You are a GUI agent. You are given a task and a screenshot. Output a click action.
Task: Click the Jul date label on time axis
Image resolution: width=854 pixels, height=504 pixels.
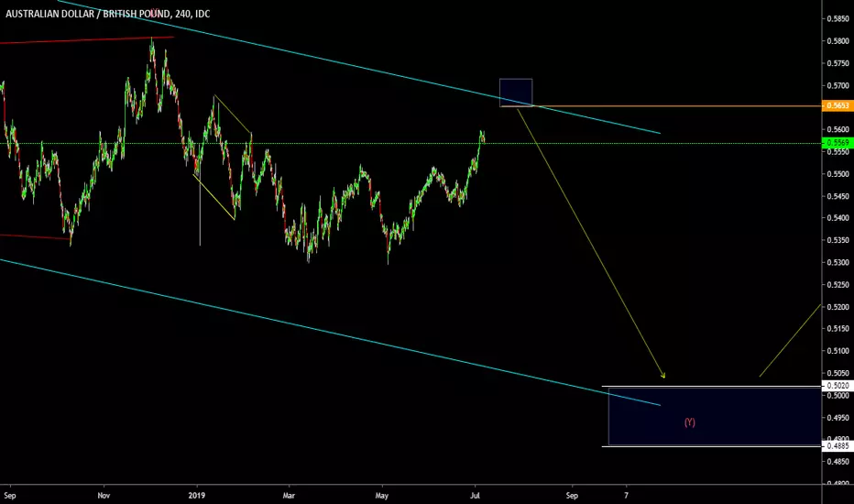click(476, 495)
